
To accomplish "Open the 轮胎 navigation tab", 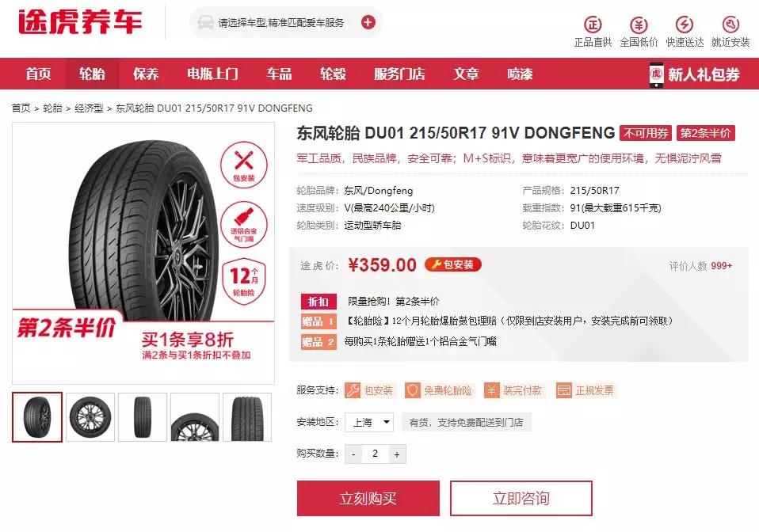I will coord(92,74).
